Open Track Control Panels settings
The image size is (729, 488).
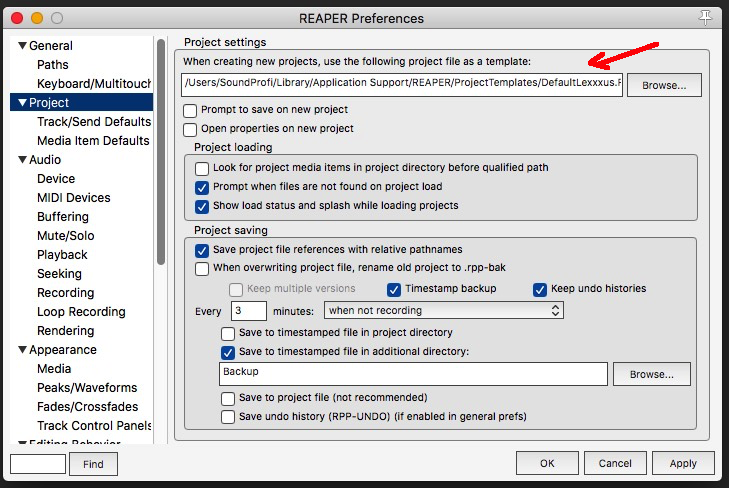coord(94,426)
